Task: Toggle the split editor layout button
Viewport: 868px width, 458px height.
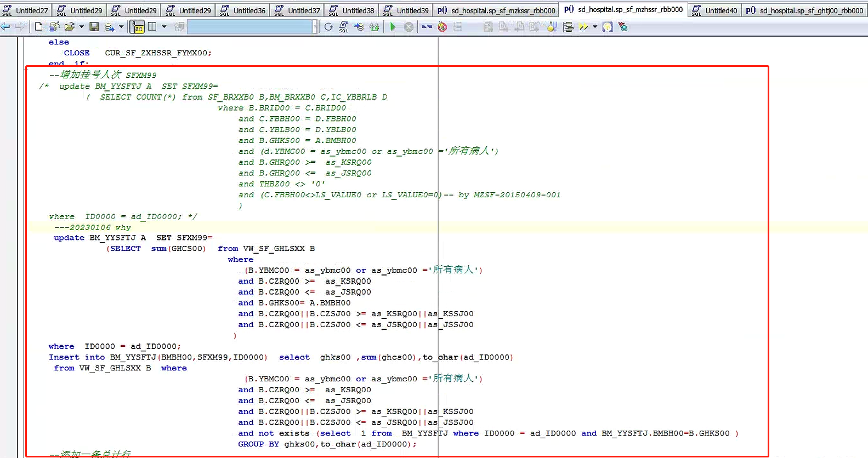Action: pos(152,27)
